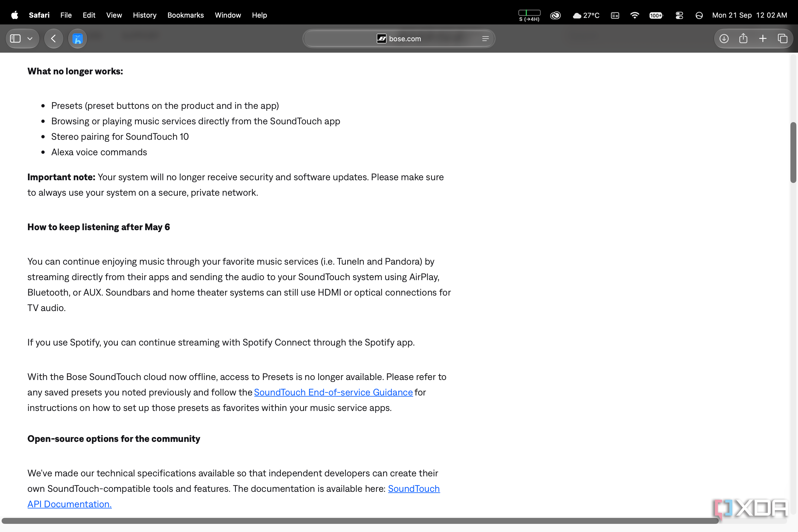This screenshot has height=532, width=798.
Task: Open the View menu
Action: coord(114,15)
